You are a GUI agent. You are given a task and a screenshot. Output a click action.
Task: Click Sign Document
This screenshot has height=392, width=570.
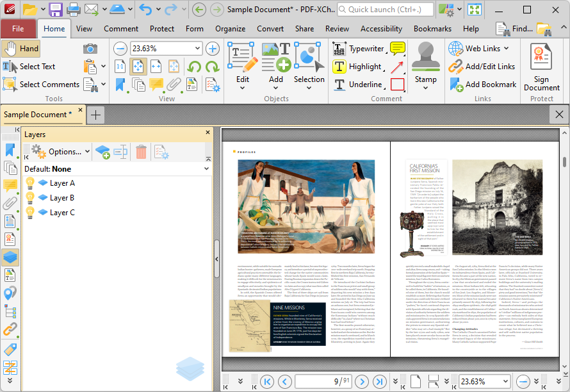click(x=542, y=67)
